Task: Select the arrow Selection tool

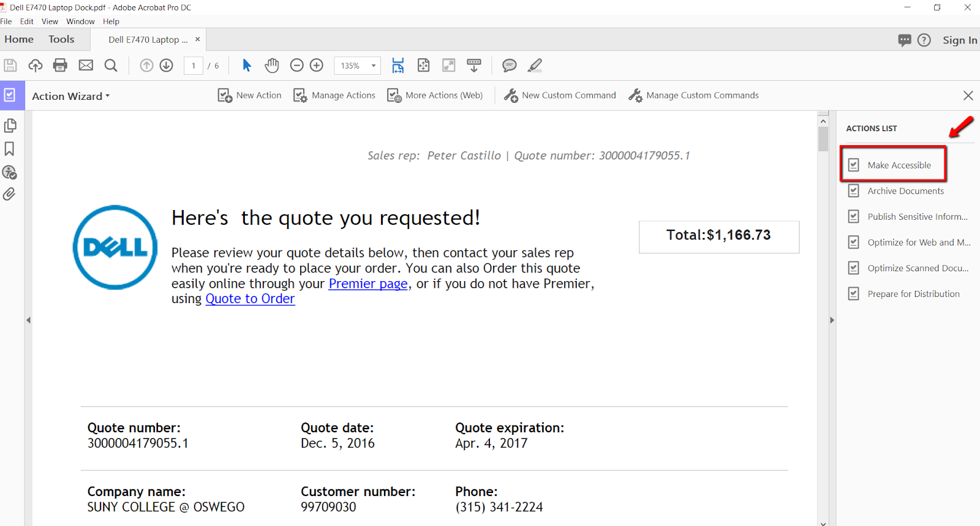Action: (247, 66)
